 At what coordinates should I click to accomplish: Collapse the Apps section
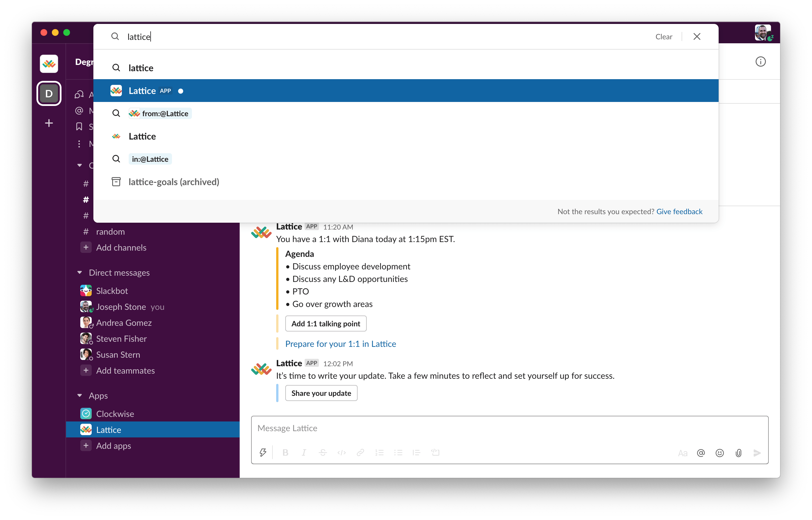coord(80,395)
